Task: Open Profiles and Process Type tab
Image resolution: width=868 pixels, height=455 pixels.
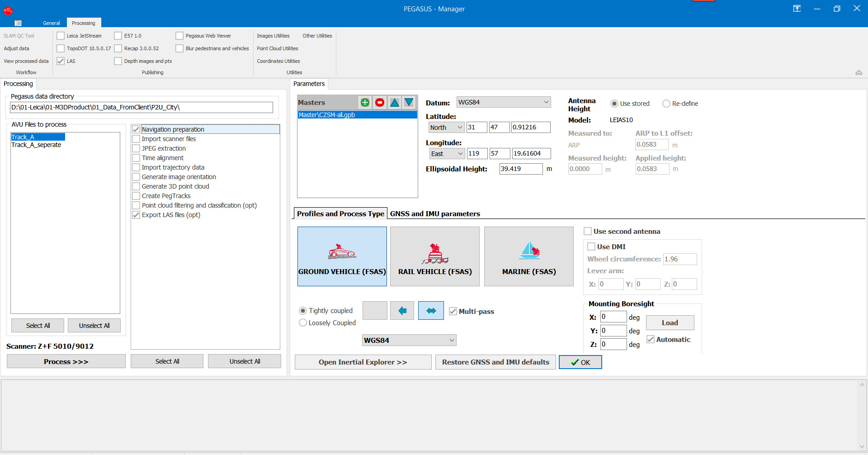Action: click(340, 213)
